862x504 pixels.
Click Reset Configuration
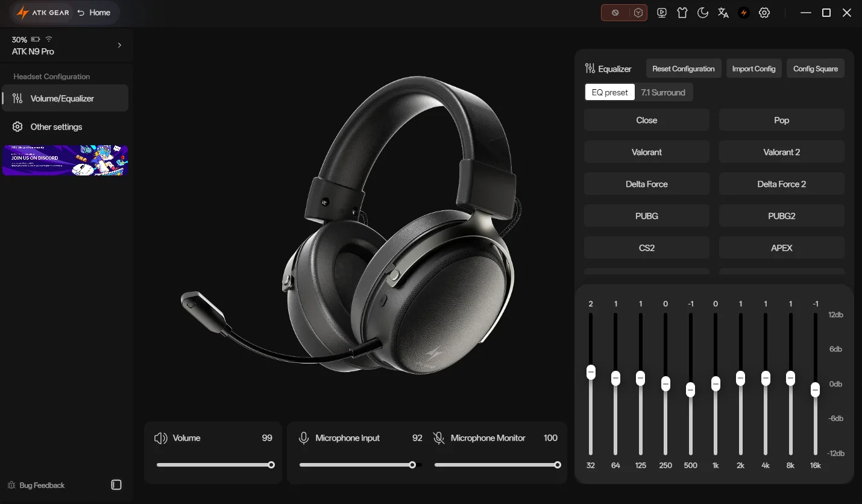point(684,69)
